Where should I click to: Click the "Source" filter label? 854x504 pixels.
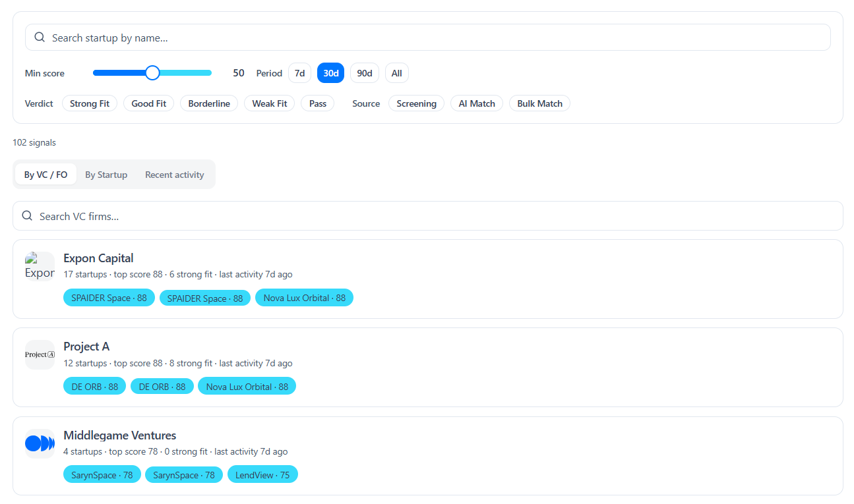(x=366, y=103)
